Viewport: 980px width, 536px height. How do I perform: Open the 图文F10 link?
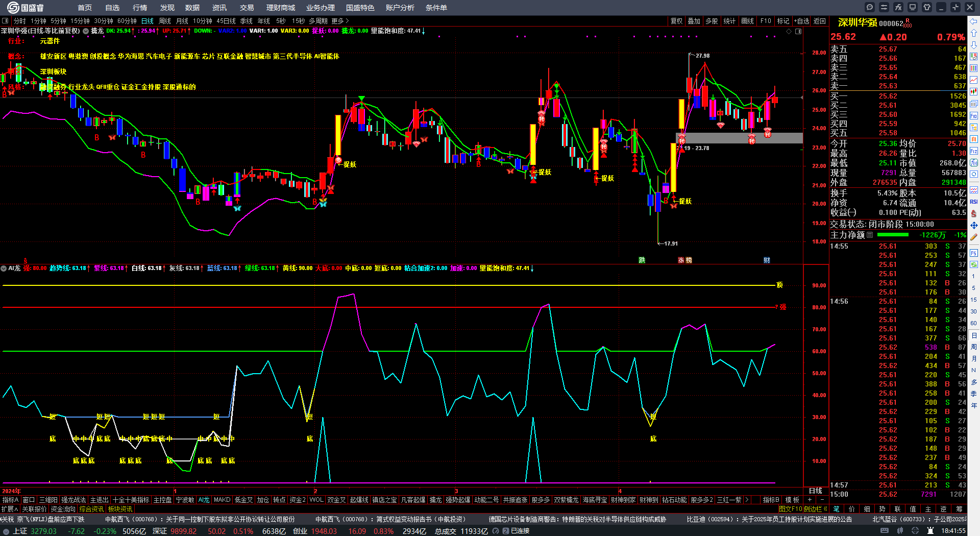pyautogui.click(x=790, y=509)
